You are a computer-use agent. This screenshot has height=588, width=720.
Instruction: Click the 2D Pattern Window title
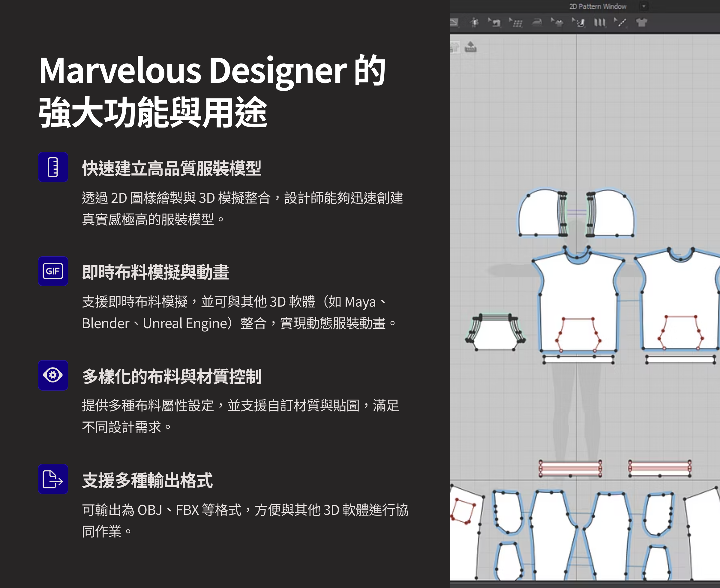(x=598, y=6)
